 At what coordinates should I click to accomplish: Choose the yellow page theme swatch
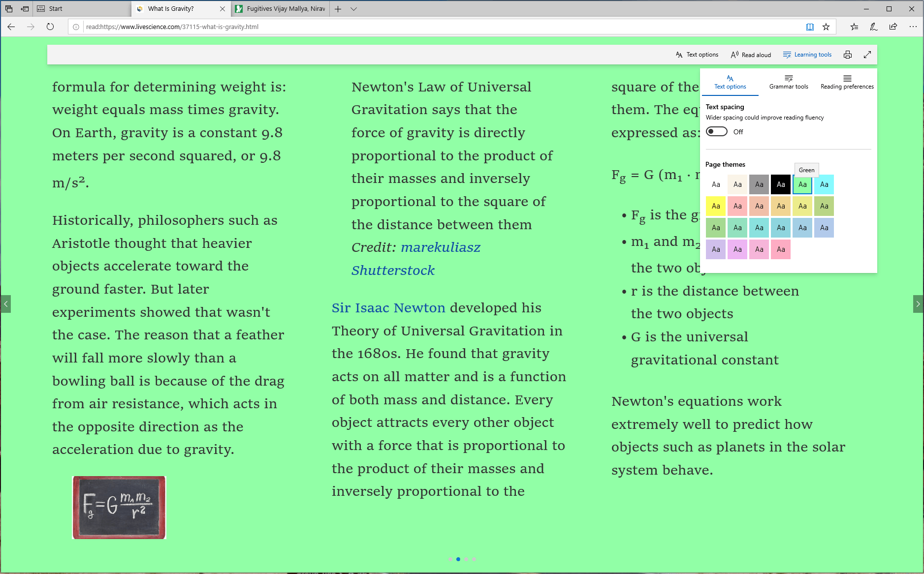(716, 206)
